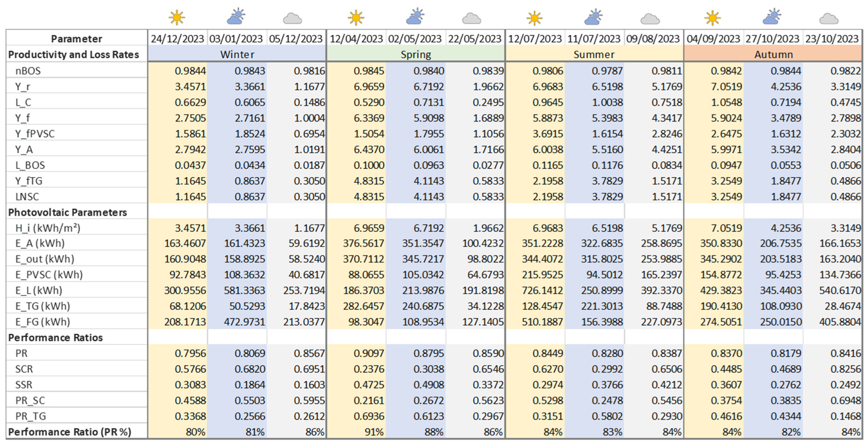Click the 91% performance ratio cell
Image resolution: width=868 pixels, height=447 pixels.
tap(374, 432)
